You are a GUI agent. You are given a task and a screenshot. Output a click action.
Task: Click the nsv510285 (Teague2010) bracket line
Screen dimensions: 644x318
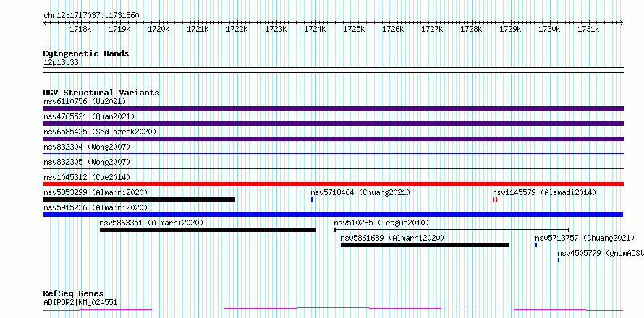click(x=452, y=230)
